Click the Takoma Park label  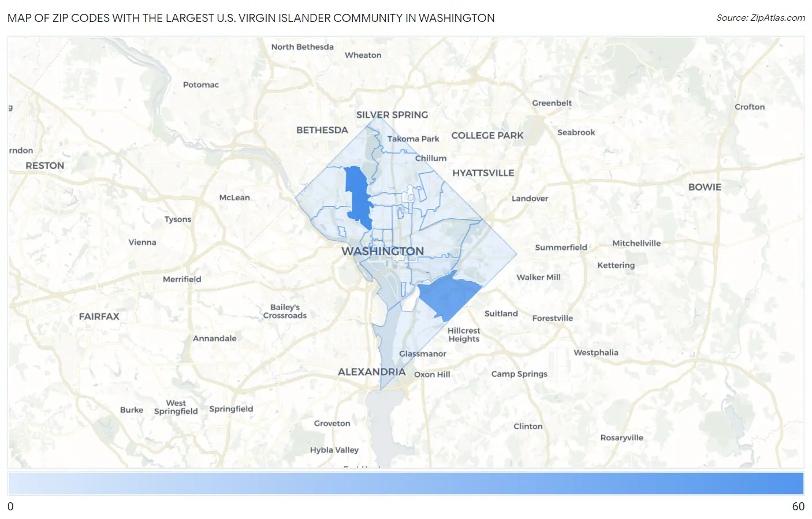click(x=414, y=139)
